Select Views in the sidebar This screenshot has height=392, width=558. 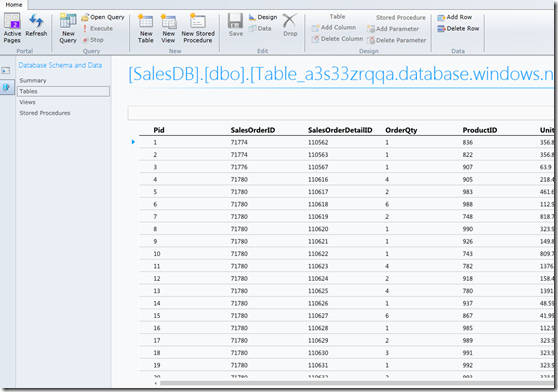point(27,102)
